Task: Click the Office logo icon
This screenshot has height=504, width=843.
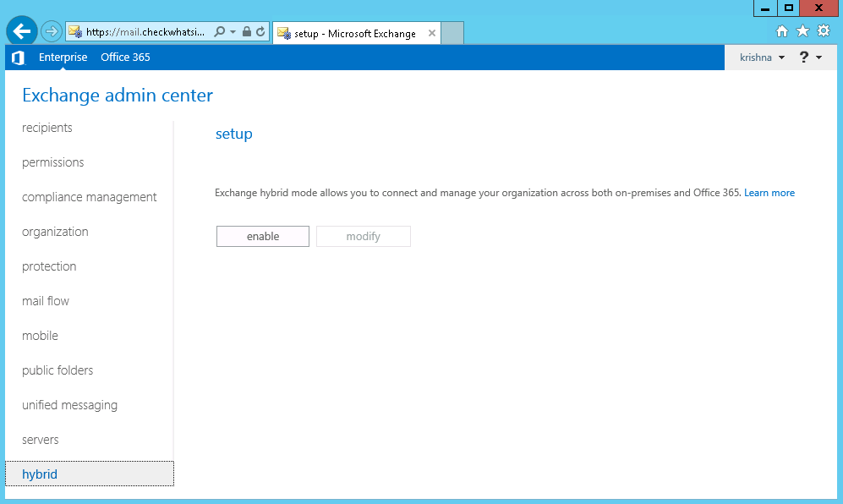Action: click(19, 58)
